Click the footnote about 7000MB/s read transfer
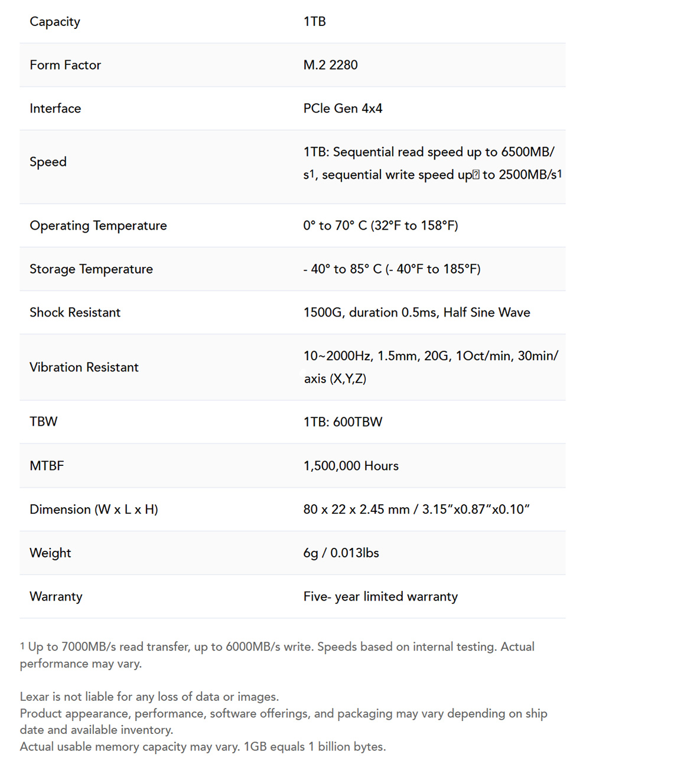The width and height of the screenshot is (700, 767). click(277, 655)
